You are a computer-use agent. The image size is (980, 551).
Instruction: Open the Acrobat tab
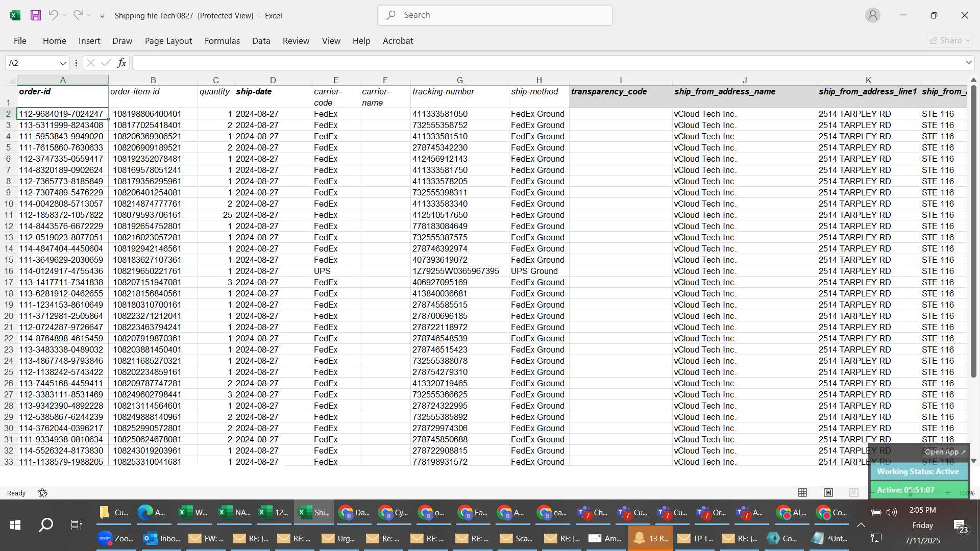click(x=398, y=41)
